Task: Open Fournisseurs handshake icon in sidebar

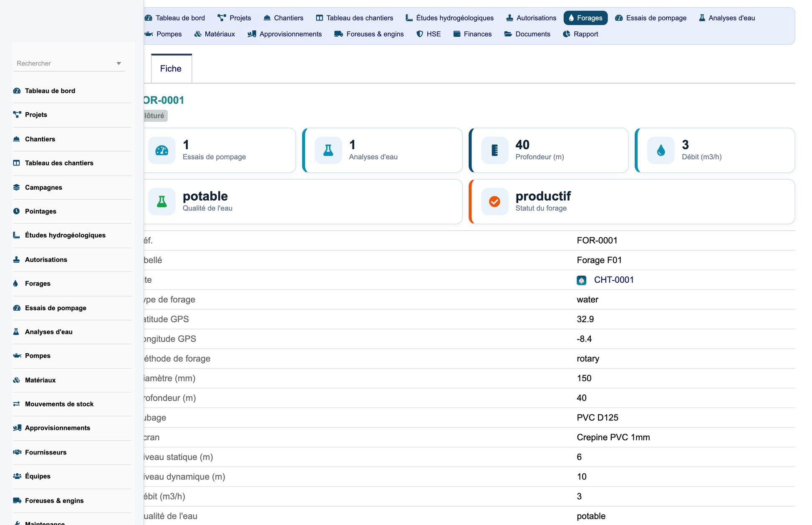Action: pos(17,452)
